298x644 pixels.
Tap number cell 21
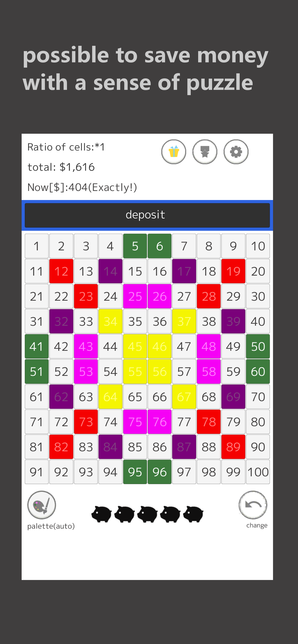coord(36,296)
